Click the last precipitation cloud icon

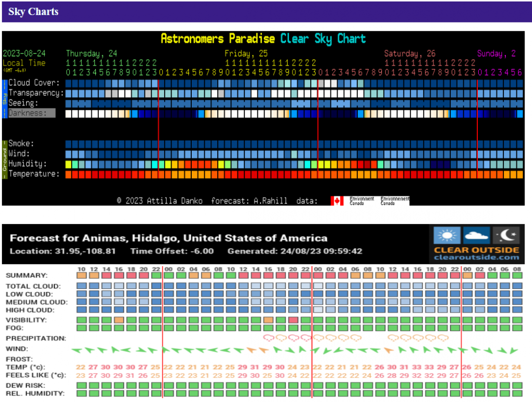tap(442, 338)
